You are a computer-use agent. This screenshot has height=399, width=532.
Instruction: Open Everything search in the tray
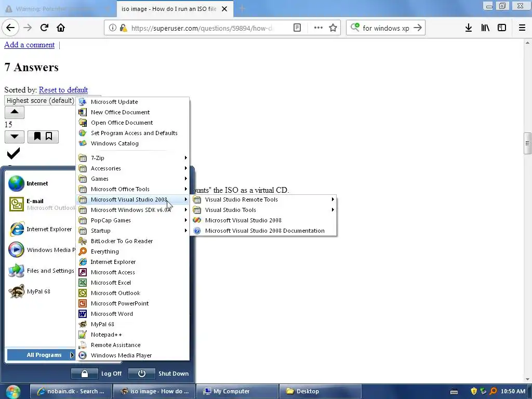click(x=494, y=392)
